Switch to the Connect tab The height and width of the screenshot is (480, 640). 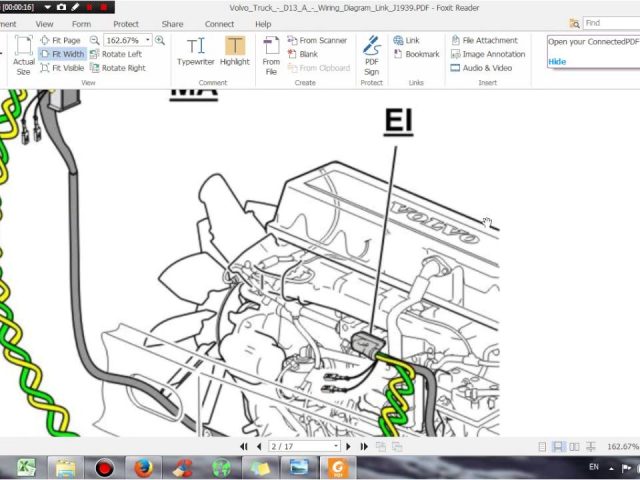tap(219, 23)
